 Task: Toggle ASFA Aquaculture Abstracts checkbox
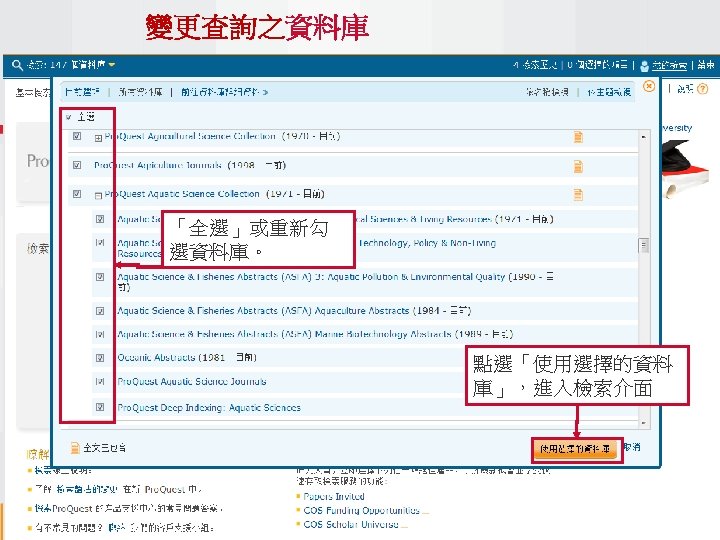(x=100, y=311)
